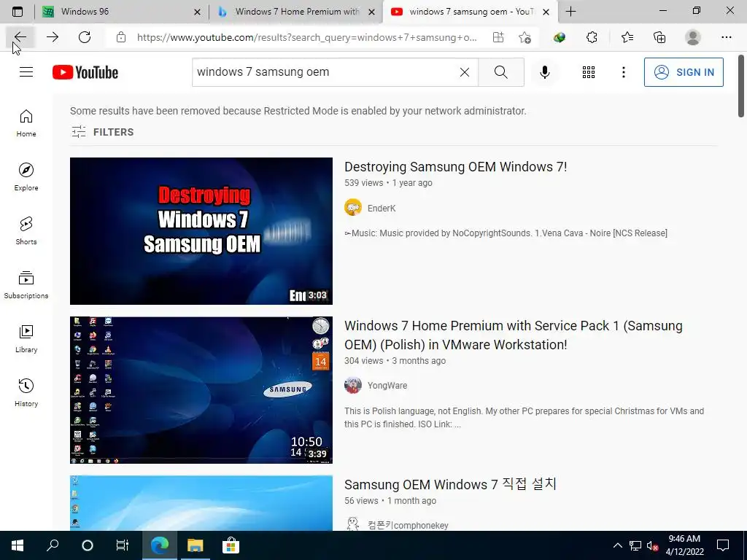Screen dimensions: 747x560
Task: Open the light blue desktop video thumbnail
Action: 201,503
